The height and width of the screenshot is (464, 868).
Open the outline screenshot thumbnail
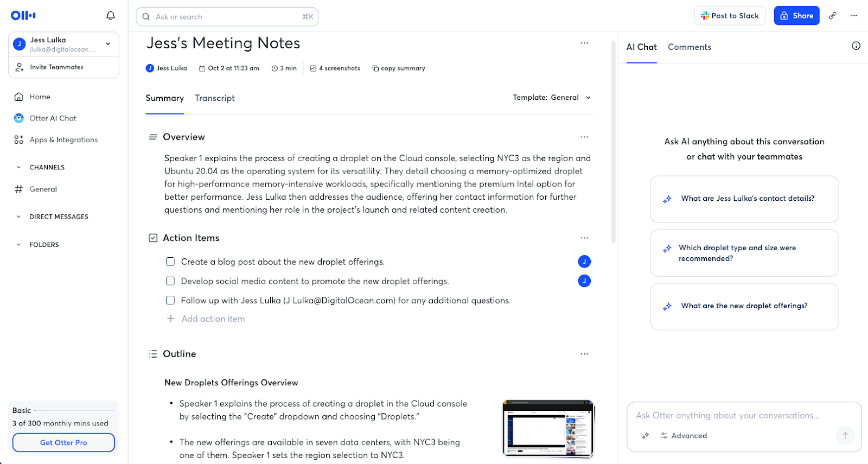click(x=548, y=429)
